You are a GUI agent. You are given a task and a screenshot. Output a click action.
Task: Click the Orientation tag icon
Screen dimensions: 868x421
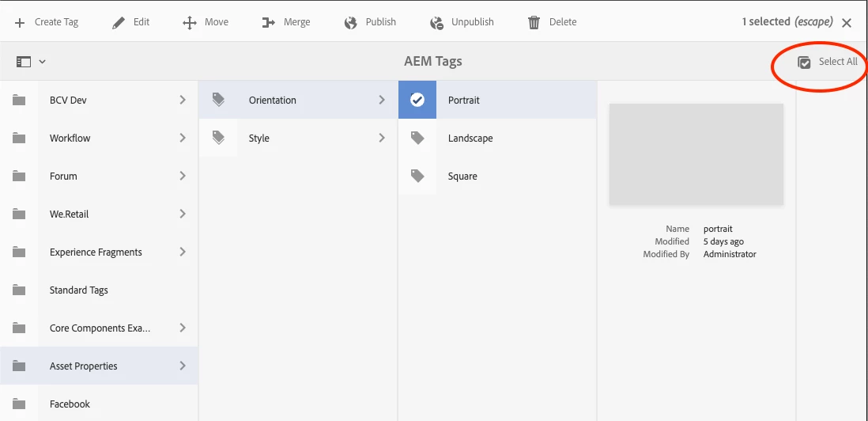pyautogui.click(x=218, y=100)
